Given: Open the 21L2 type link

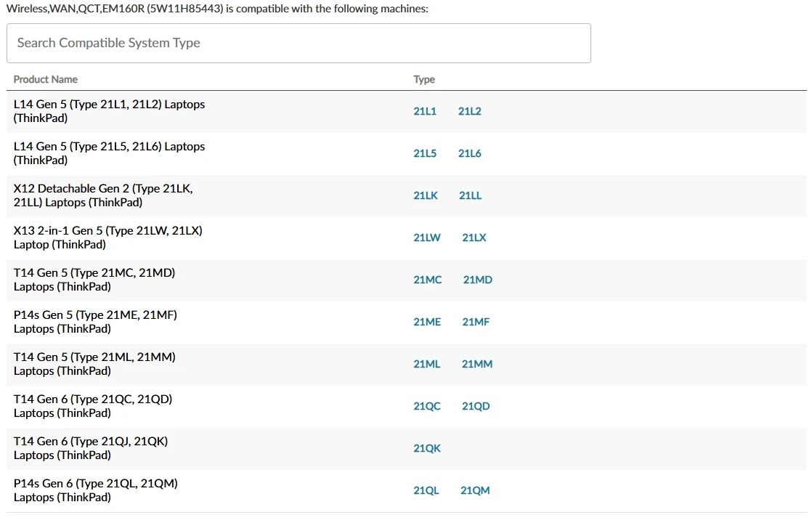Looking at the screenshot, I should point(470,111).
